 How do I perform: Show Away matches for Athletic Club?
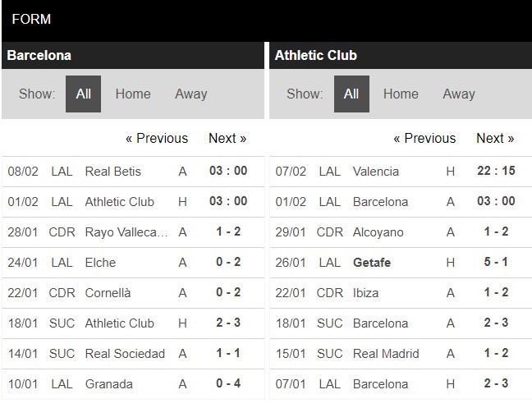pos(458,94)
